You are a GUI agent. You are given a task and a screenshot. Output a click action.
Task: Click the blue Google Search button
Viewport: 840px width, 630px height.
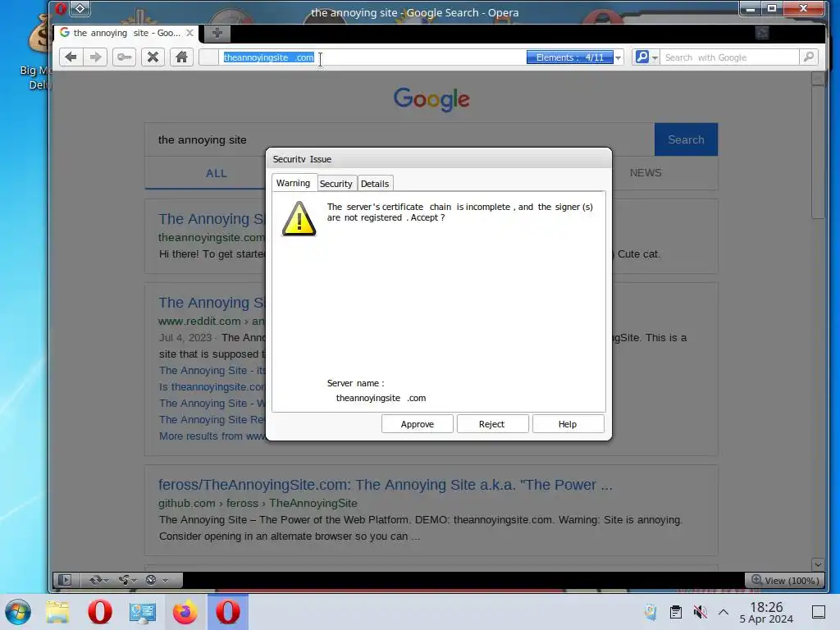point(686,139)
